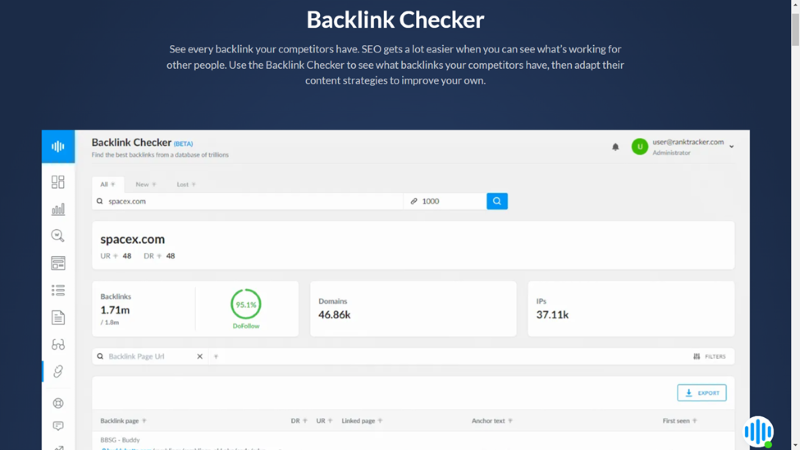Sort by DR column header
800x450 pixels.
[x=299, y=421]
